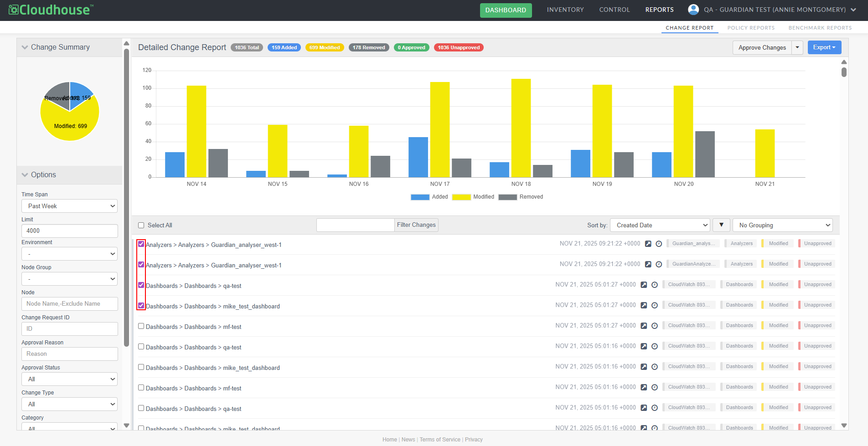Open link icon on mf-test row at 05:01:27
The height and width of the screenshot is (446, 868).
644,326
